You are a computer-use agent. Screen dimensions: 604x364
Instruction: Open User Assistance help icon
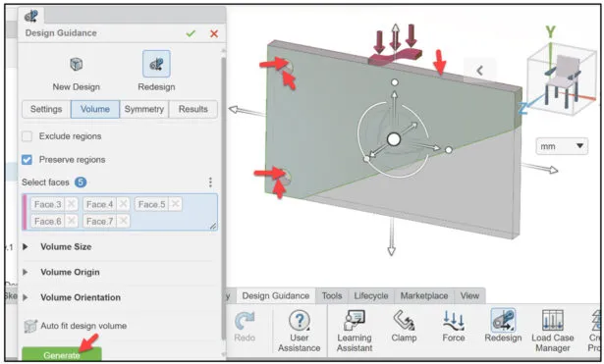click(299, 321)
